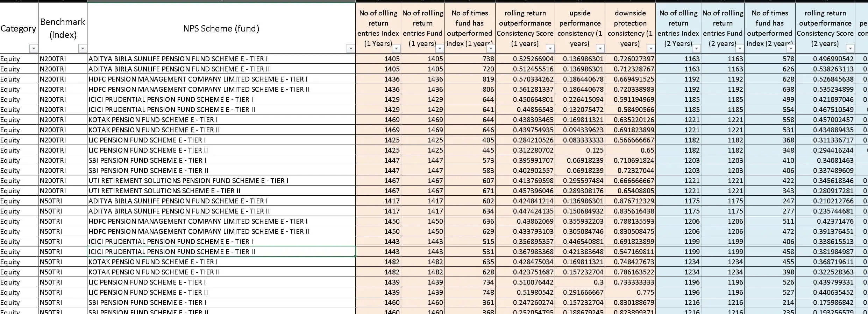Select the downside consistency value 0.65
Viewport: 868px width, 314px height.
click(x=630, y=150)
